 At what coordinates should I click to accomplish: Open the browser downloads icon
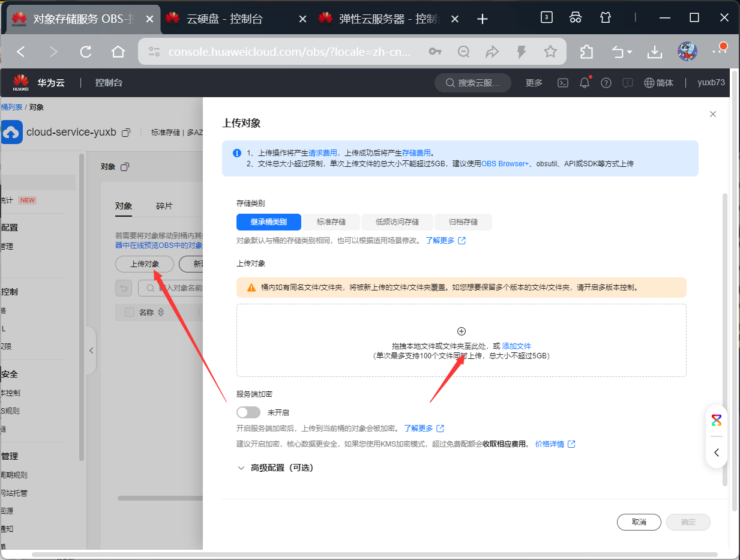point(654,52)
